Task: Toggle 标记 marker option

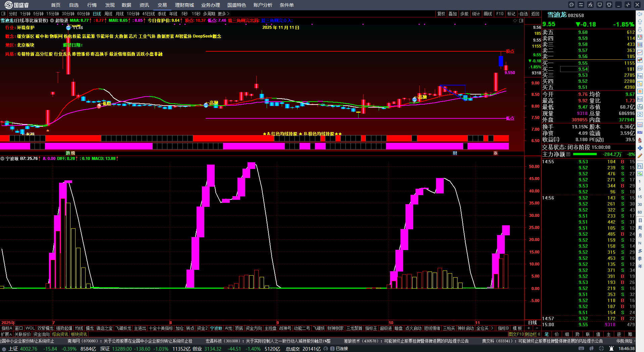Action: [511, 14]
